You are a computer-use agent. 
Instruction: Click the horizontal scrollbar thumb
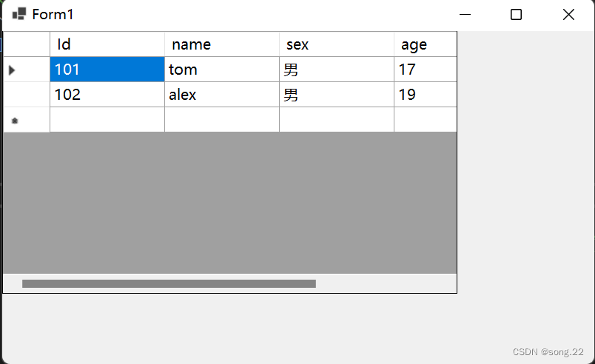[x=169, y=283]
